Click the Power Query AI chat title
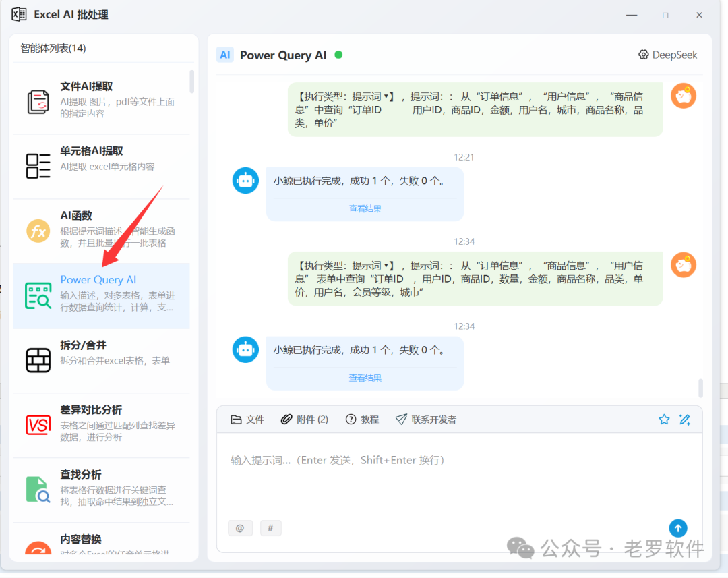This screenshot has width=728, height=578. [283, 55]
